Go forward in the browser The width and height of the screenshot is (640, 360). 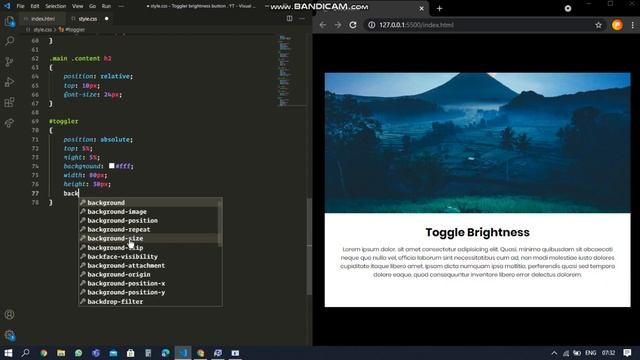[x=338, y=25]
